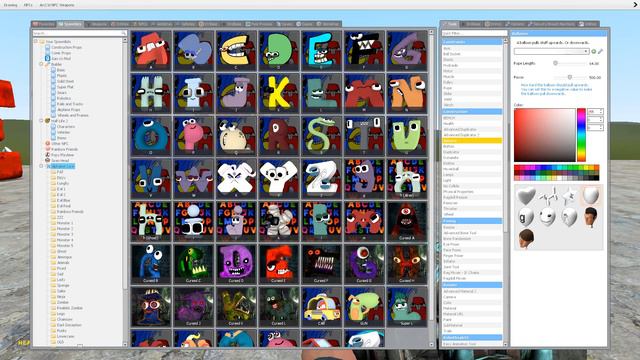Collapse the Constraints tool category header

pyautogui.click(x=472, y=42)
